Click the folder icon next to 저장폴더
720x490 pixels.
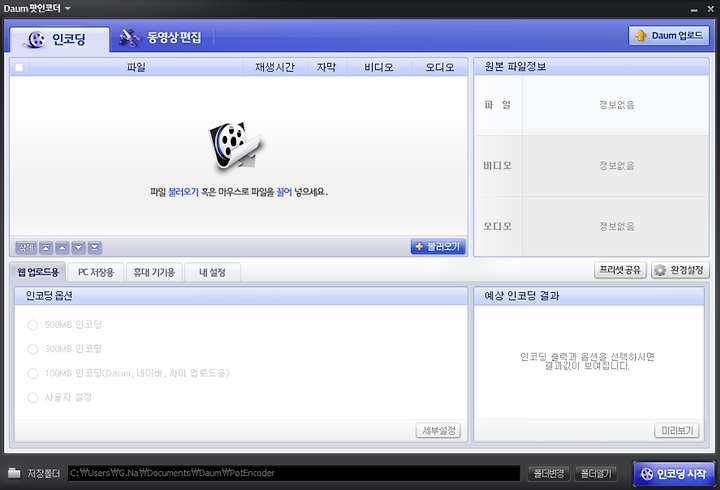pyautogui.click(x=14, y=473)
